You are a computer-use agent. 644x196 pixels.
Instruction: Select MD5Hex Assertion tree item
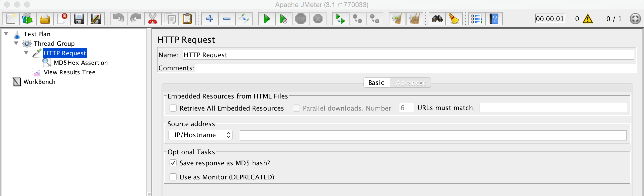81,63
